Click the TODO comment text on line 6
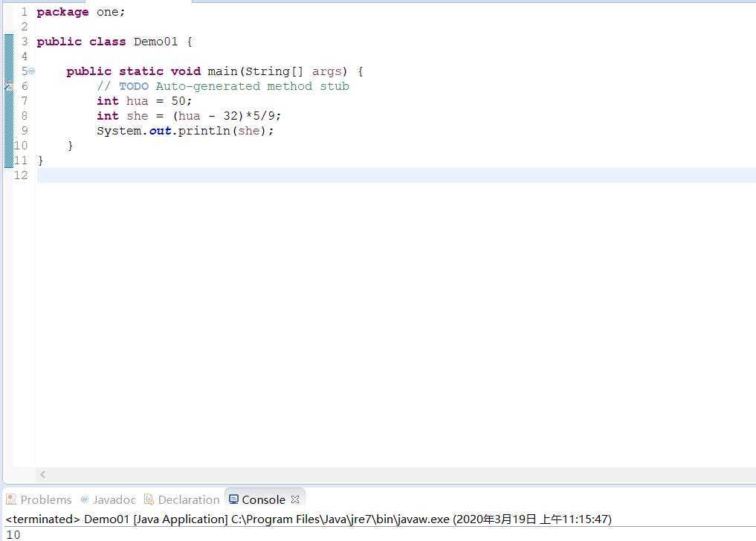The image size is (756, 541). pyautogui.click(x=223, y=86)
